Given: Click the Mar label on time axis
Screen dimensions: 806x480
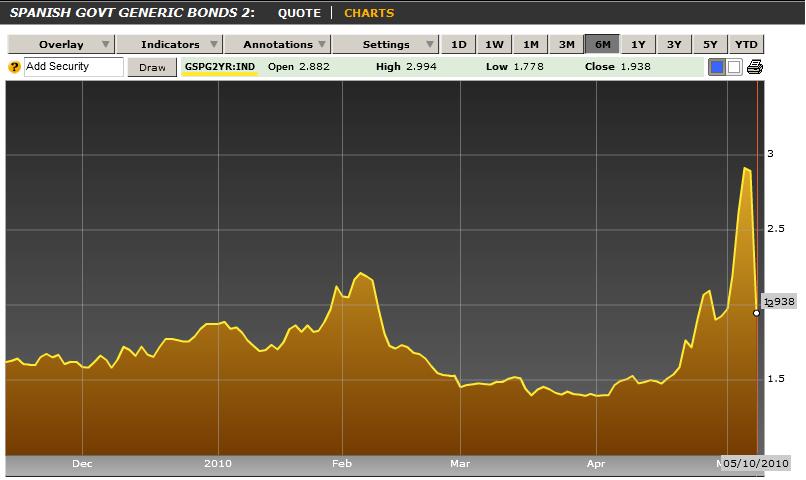Looking at the screenshot, I should 460,464.
